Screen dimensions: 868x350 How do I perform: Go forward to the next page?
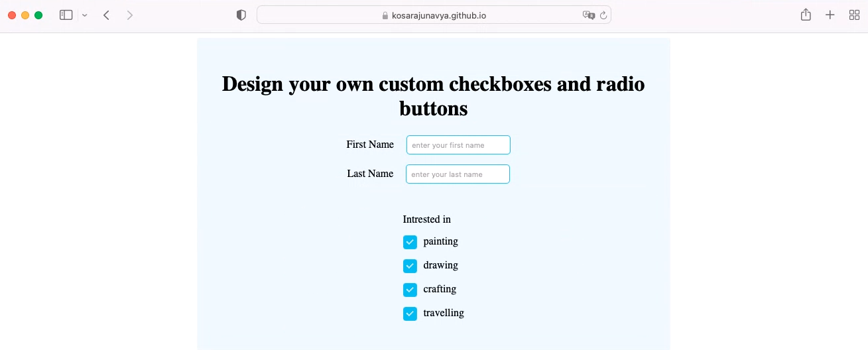(x=129, y=15)
